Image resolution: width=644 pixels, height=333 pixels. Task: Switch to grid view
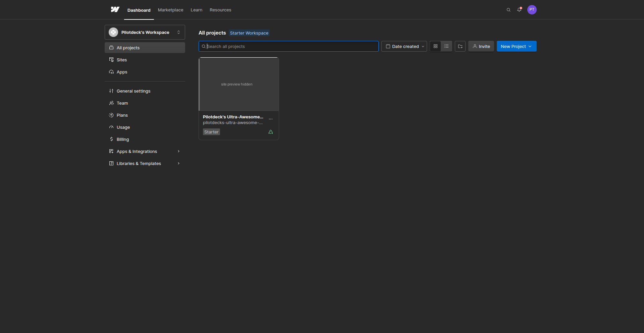(435, 46)
